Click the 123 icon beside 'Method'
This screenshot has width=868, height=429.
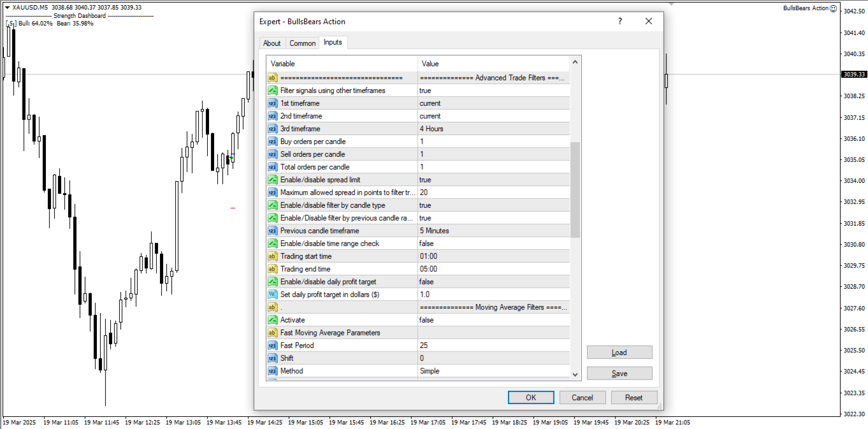click(x=272, y=371)
